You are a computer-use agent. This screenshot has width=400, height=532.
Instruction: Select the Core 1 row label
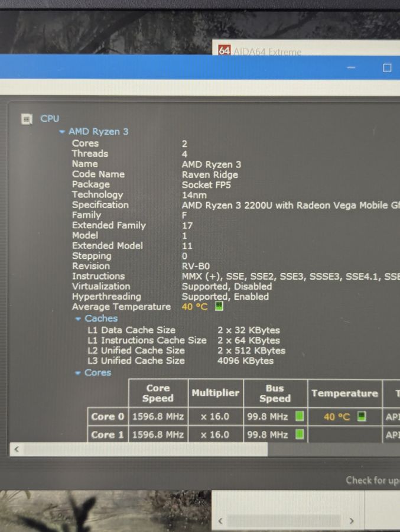point(108,434)
